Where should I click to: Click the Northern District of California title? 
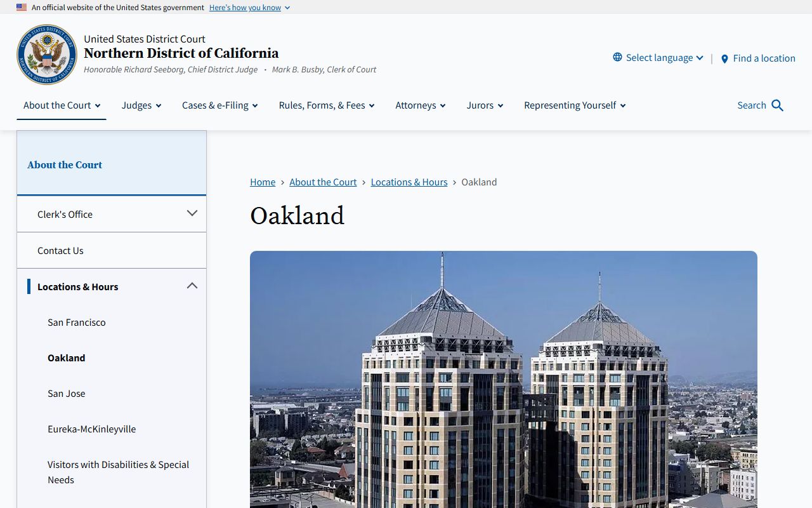[181, 53]
